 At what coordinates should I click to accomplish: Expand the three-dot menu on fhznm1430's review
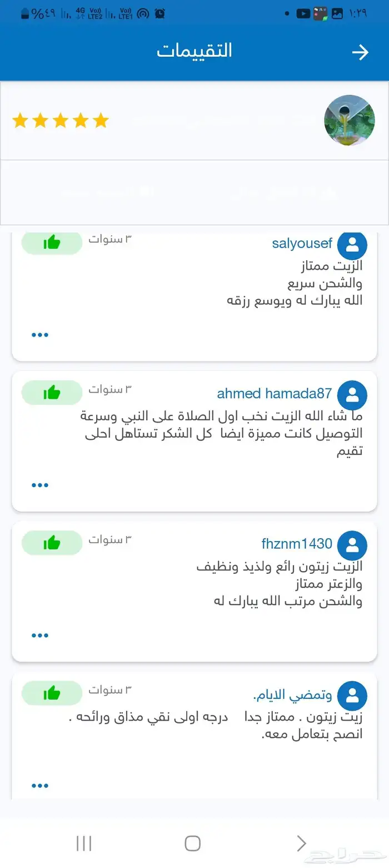pyautogui.click(x=39, y=635)
